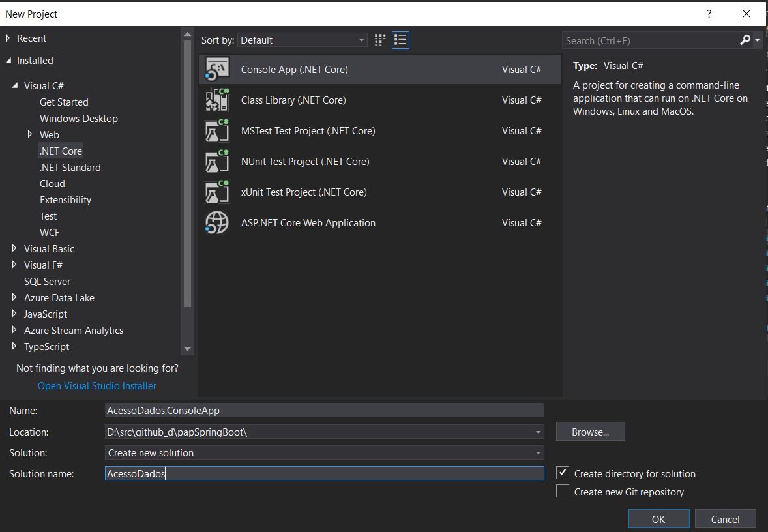Screen dimensions: 768x532
Task: Open the Solution combo box
Action: click(x=324, y=452)
